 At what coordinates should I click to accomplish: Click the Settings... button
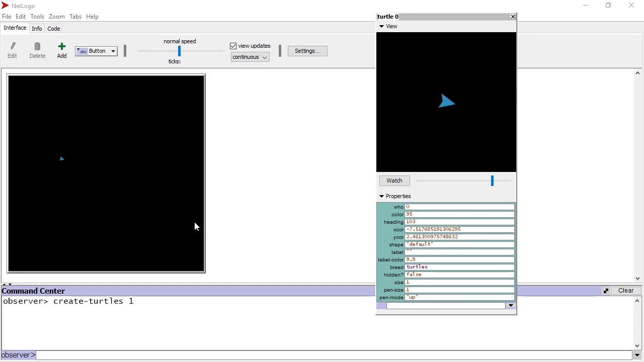point(307,51)
